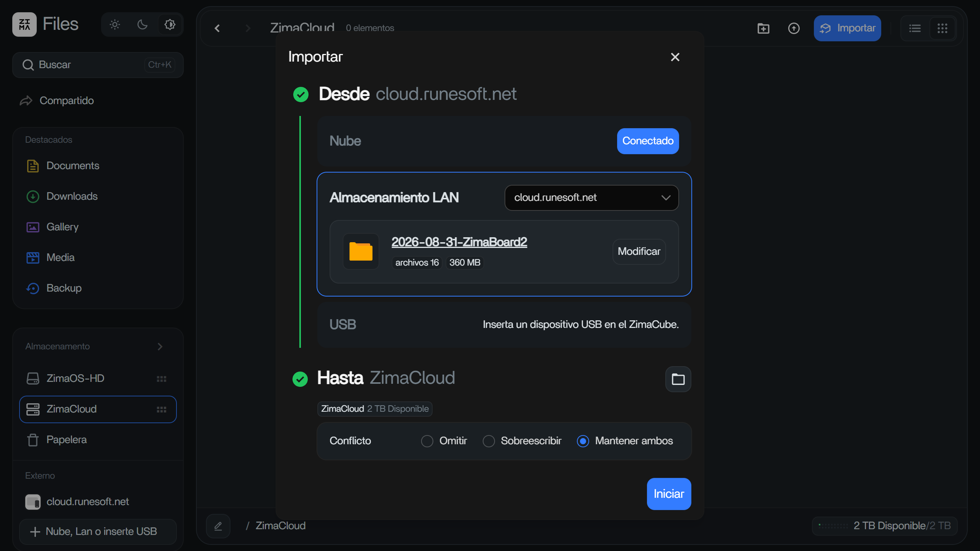Switch to list view icon
The height and width of the screenshot is (551, 980).
pyautogui.click(x=915, y=28)
